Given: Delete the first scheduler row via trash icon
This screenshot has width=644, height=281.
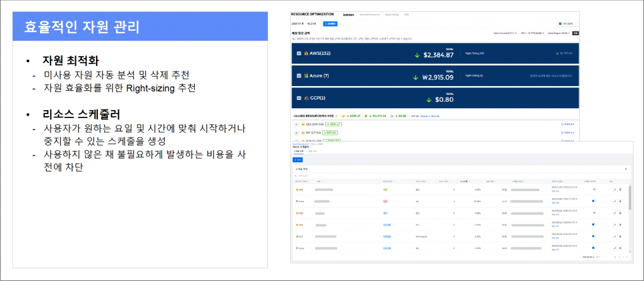Looking at the screenshot, I should pos(620,190).
